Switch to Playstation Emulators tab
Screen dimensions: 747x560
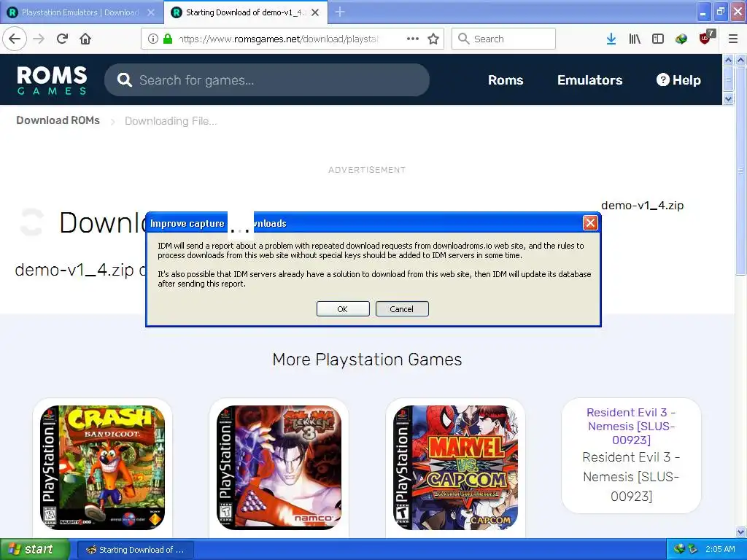click(x=81, y=12)
